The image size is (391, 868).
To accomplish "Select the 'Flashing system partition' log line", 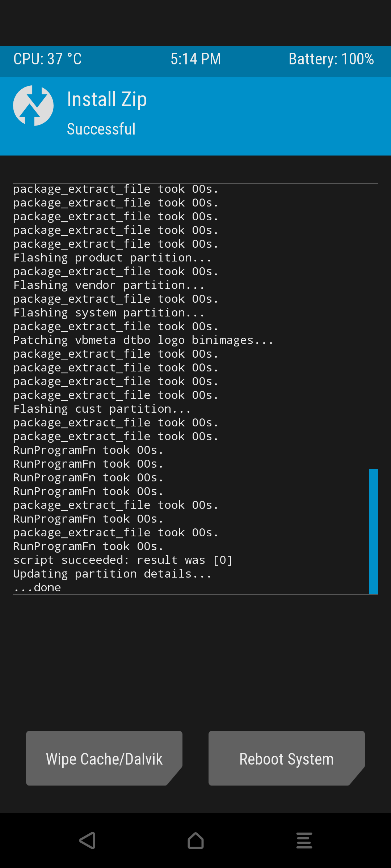I will tap(109, 313).
